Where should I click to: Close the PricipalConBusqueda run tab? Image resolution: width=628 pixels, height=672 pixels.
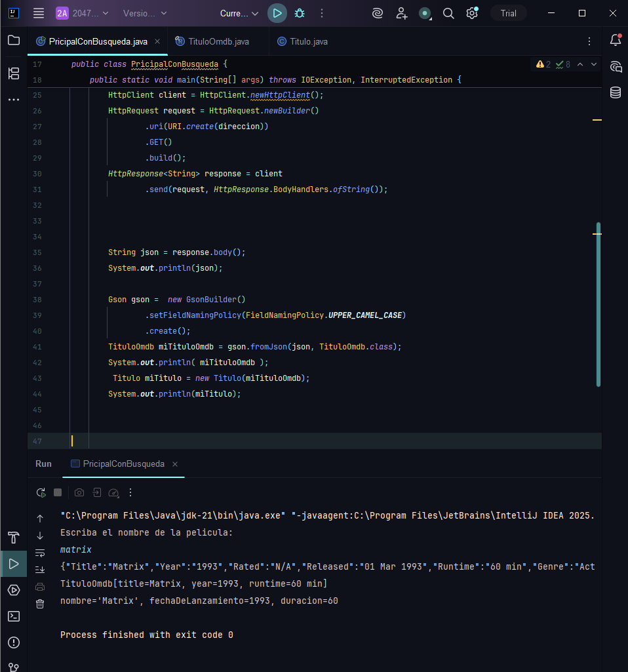tap(175, 464)
